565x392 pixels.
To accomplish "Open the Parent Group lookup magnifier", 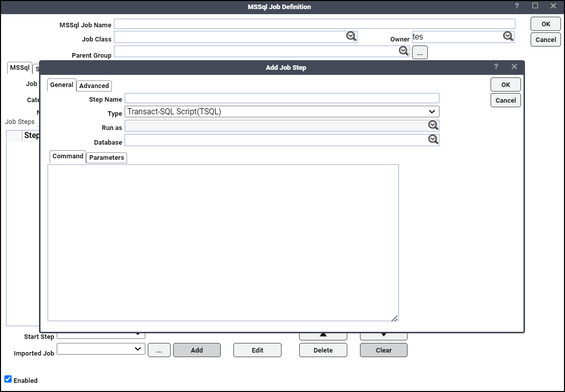I will [x=403, y=51].
